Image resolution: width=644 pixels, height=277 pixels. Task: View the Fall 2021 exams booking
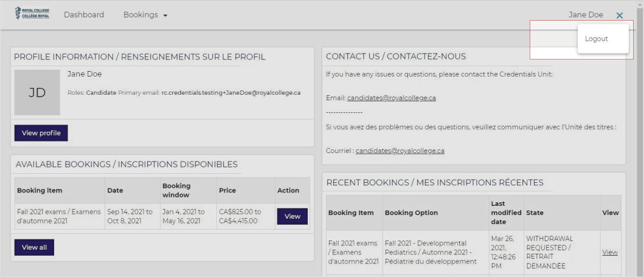[292, 216]
